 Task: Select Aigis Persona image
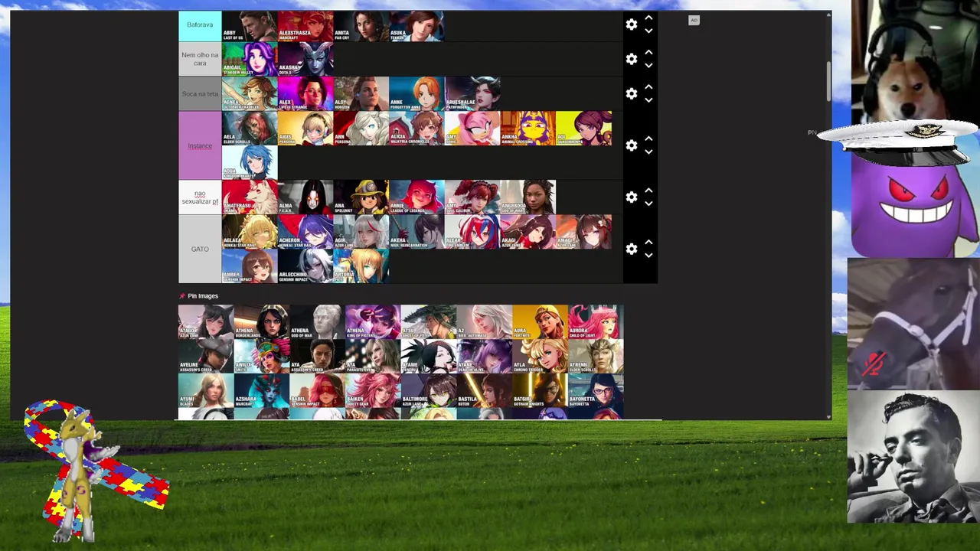pos(305,128)
